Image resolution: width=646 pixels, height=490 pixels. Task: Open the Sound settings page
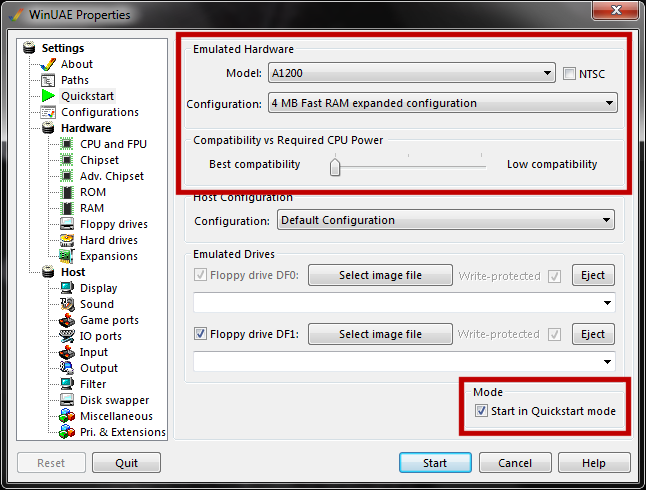coord(97,304)
